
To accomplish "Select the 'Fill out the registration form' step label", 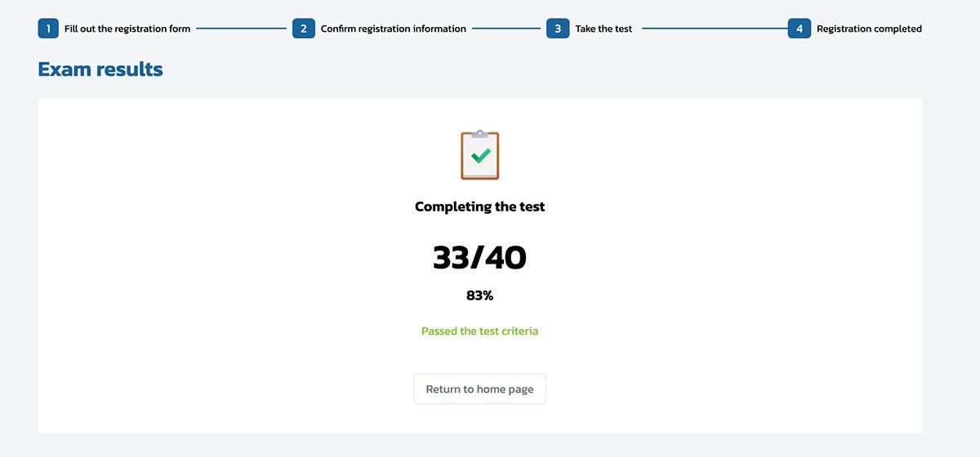I will (x=127, y=29).
